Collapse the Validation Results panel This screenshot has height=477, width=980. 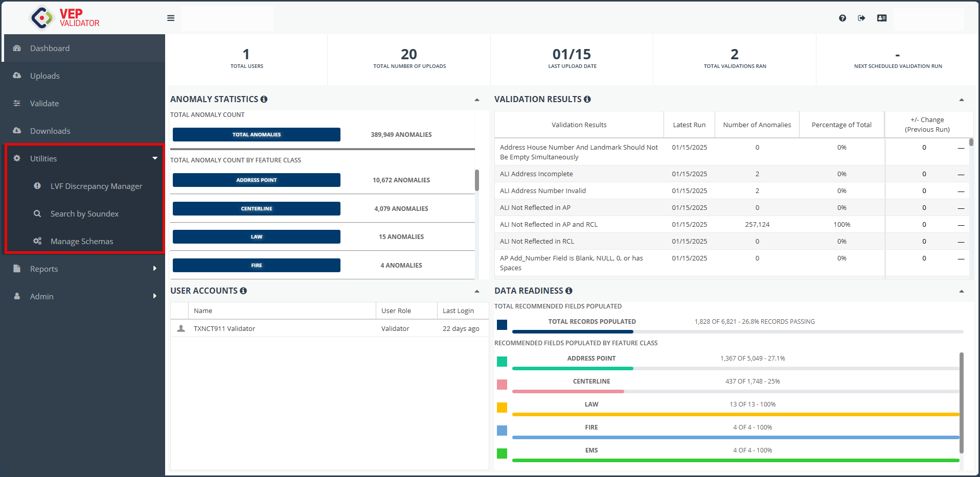coord(962,100)
